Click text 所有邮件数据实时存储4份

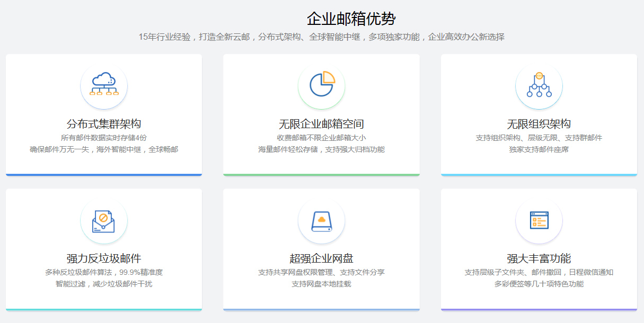(104, 138)
